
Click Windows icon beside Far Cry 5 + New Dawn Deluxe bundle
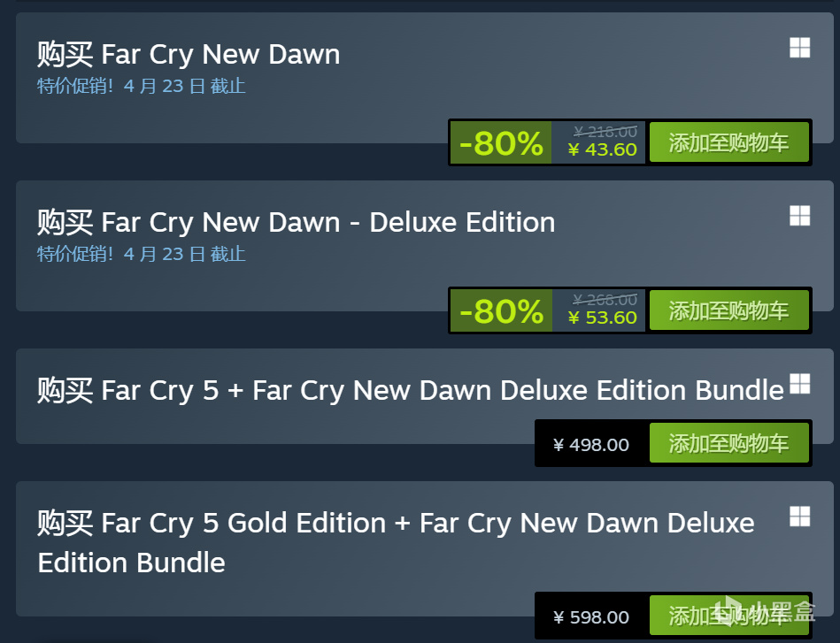tap(799, 383)
